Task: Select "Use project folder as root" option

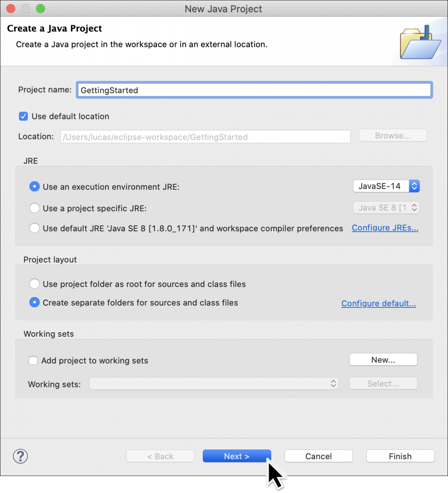Action: pyautogui.click(x=34, y=283)
